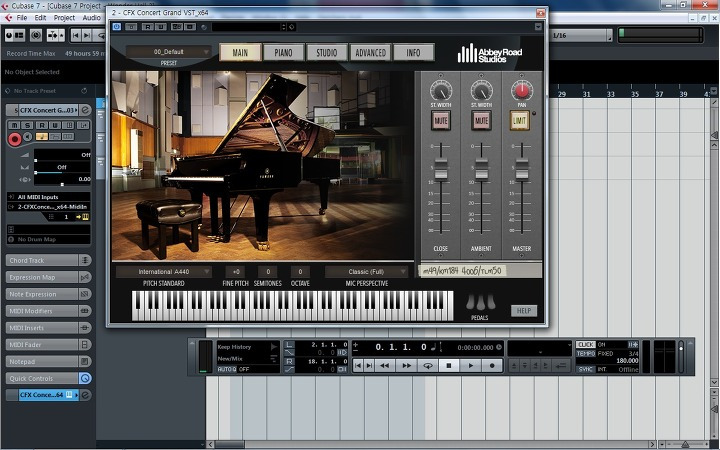The image size is (720, 450).
Task: Mute the AMBIENT mic channel
Action: [481, 121]
